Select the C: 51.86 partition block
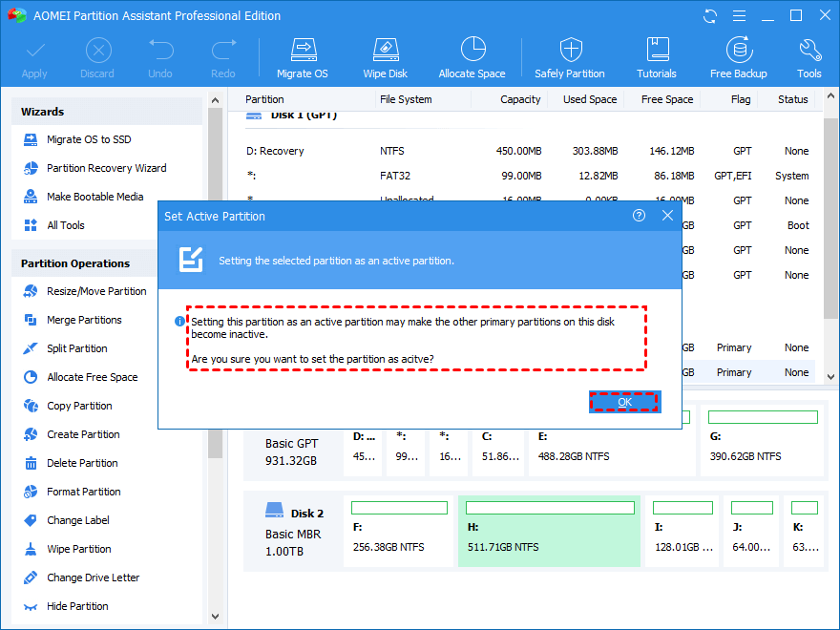840x630 pixels. 498,452
